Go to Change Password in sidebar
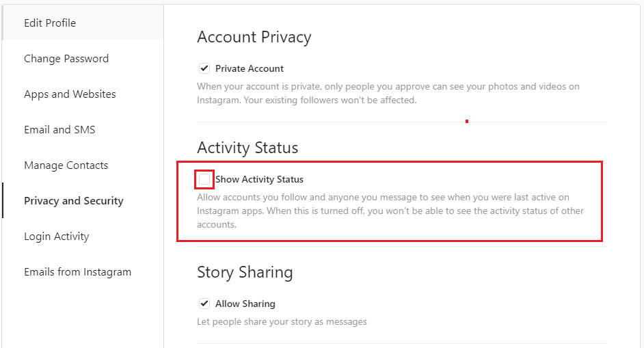The height and width of the screenshot is (348, 644). coord(66,59)
